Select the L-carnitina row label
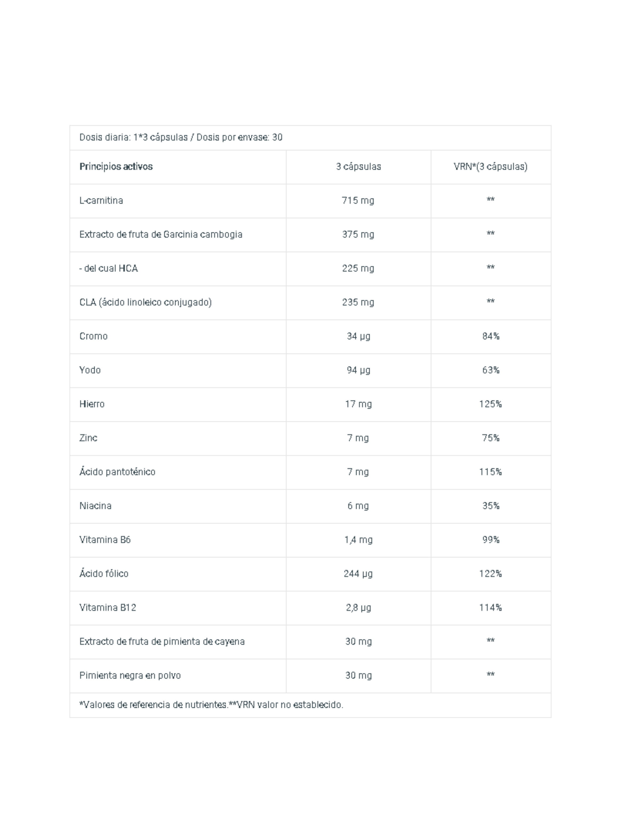 pyautogui.click(x=101, y=201)
